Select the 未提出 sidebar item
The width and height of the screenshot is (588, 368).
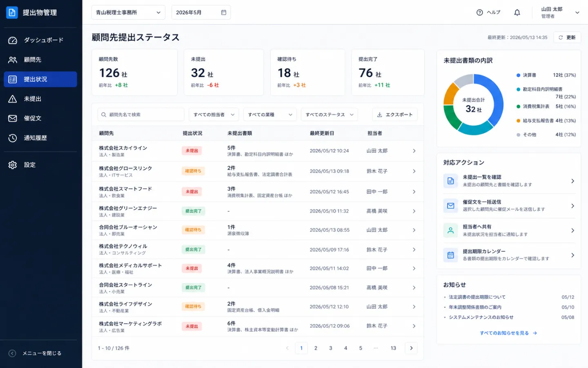coord(40,99)
